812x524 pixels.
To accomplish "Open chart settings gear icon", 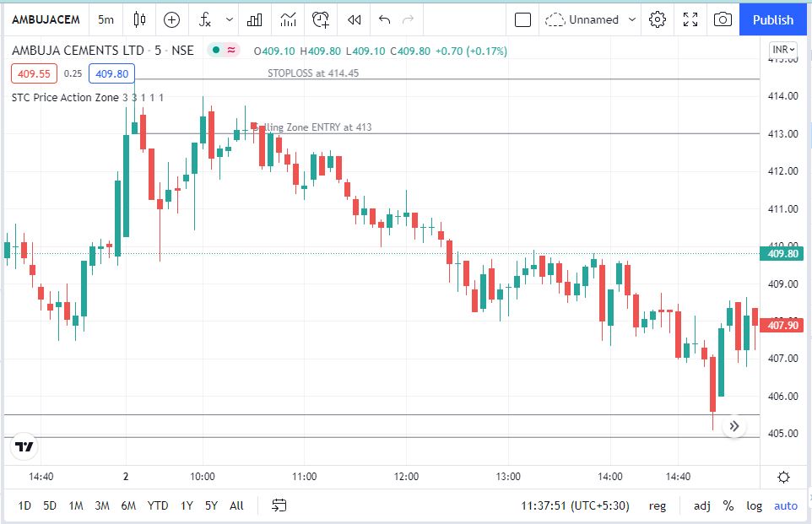I will tap(658, 19).
